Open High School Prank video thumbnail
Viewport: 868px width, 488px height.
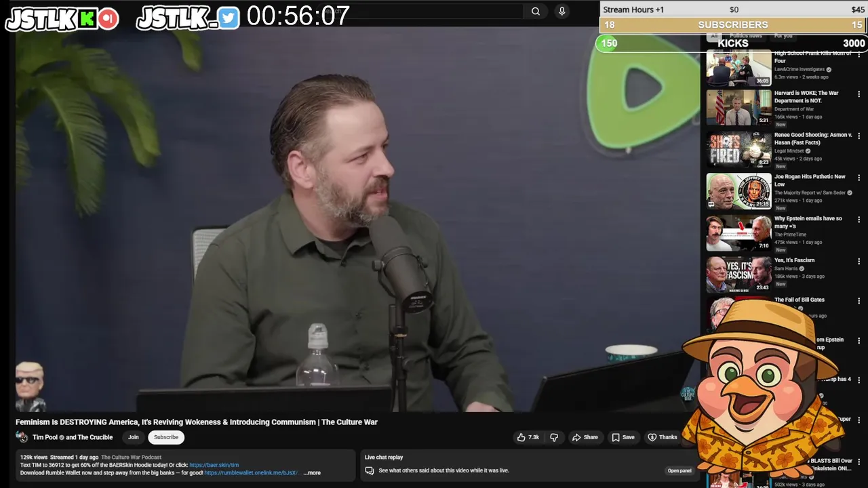[x=738, y=67]
